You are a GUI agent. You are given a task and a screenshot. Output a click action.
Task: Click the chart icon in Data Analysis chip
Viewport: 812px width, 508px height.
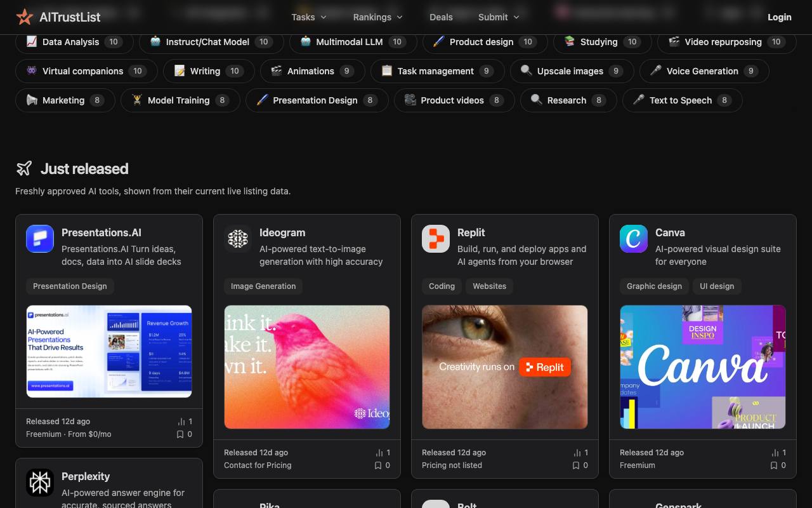[x=32, y=41]
